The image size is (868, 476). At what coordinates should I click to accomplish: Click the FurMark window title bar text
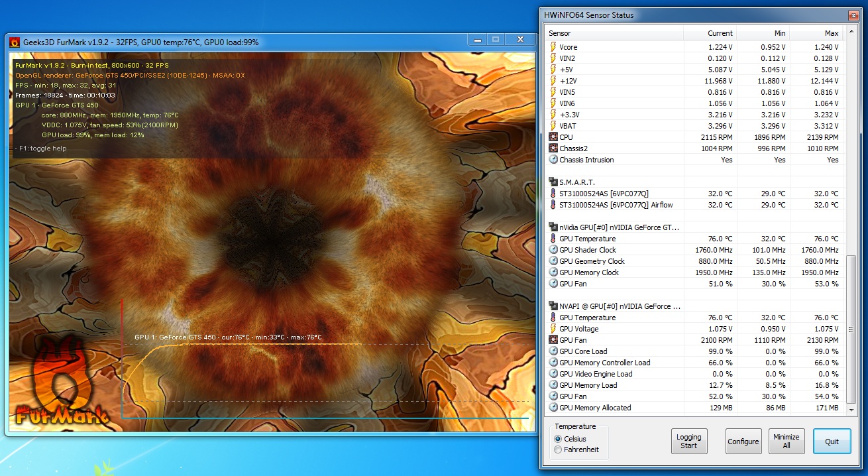tap(140, 42)
